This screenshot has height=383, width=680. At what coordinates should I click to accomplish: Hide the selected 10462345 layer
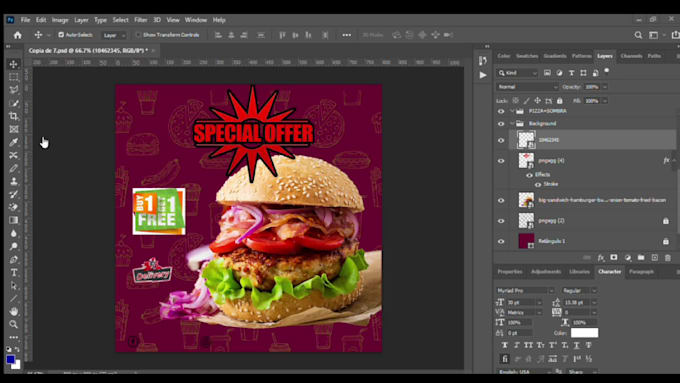pyautogui.click(x=501, y=141)
